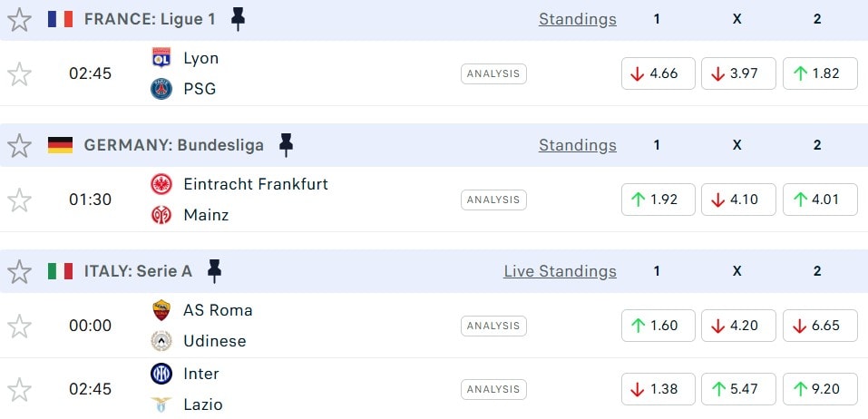This screenshot has height=419, width=868.
Task: Add Inter vs Lazio to favorites
Action: (x=19, y=389)
